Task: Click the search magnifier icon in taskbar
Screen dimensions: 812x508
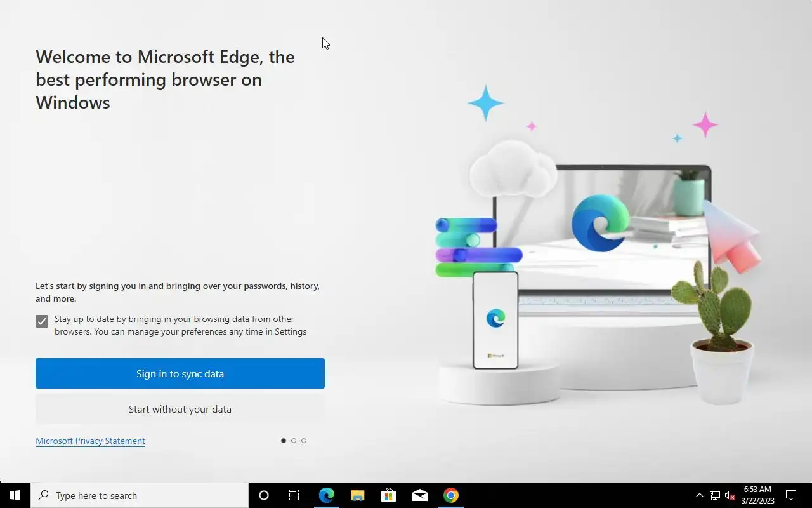Action: 44,495
